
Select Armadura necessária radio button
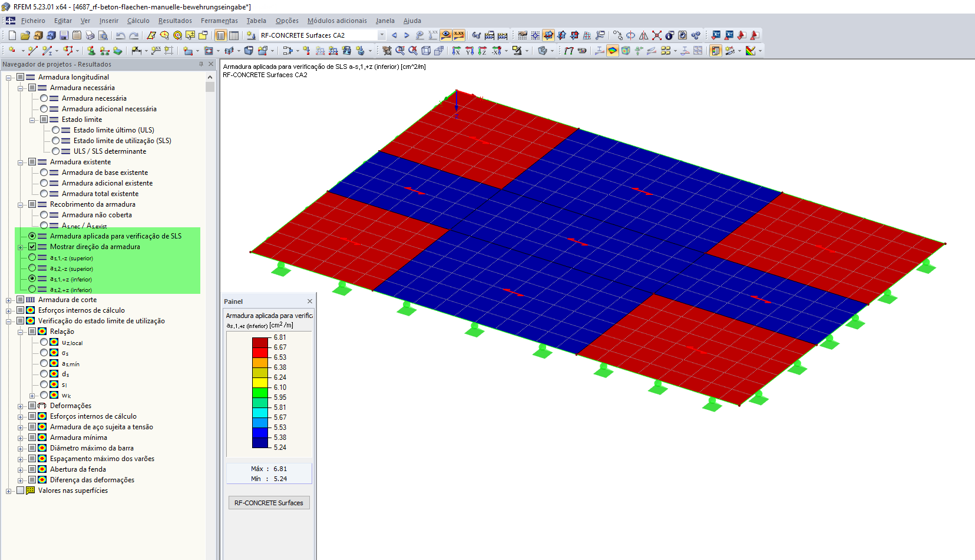(x=44, y=98)
